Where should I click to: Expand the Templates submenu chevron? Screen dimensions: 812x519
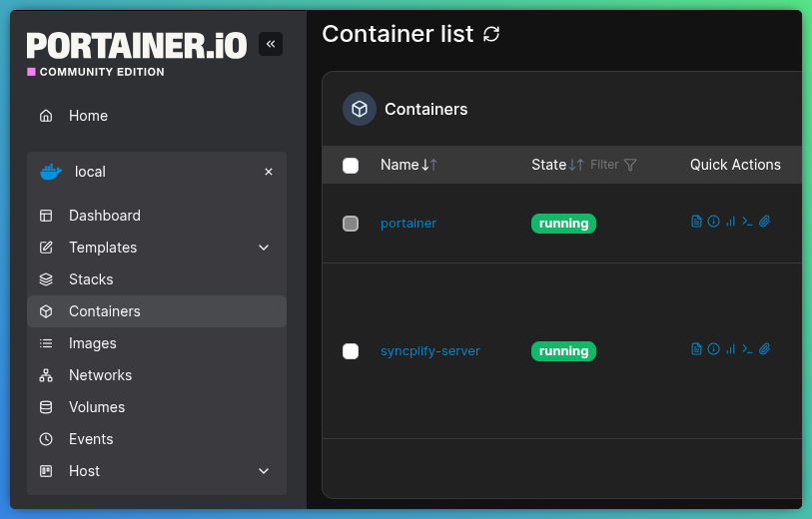(x=264, y=248)
